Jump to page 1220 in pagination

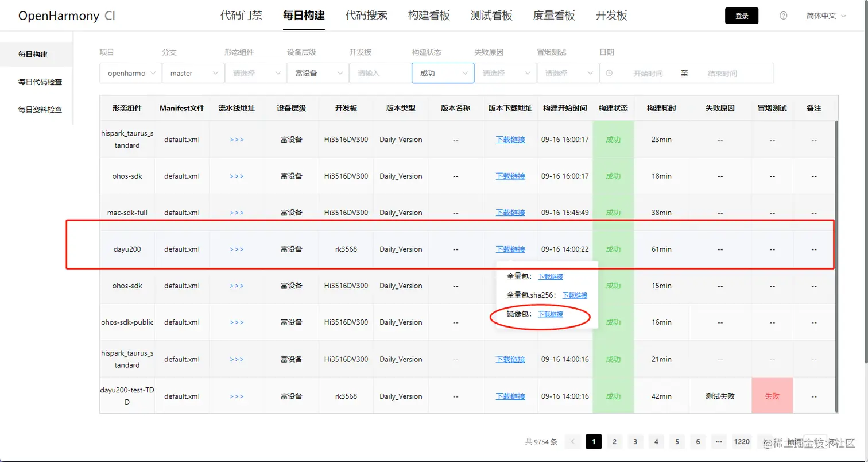click(742, 441)
